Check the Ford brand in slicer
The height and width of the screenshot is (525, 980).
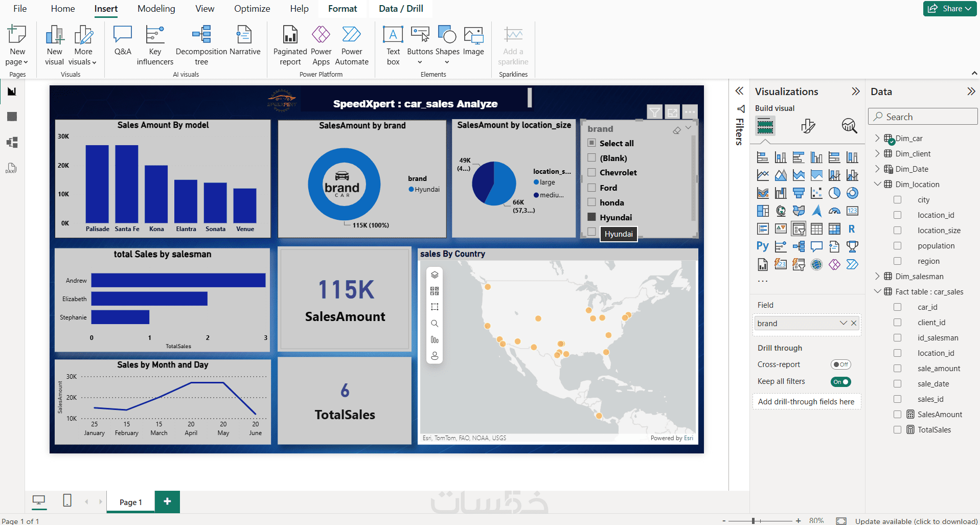[x=591, y=188]
